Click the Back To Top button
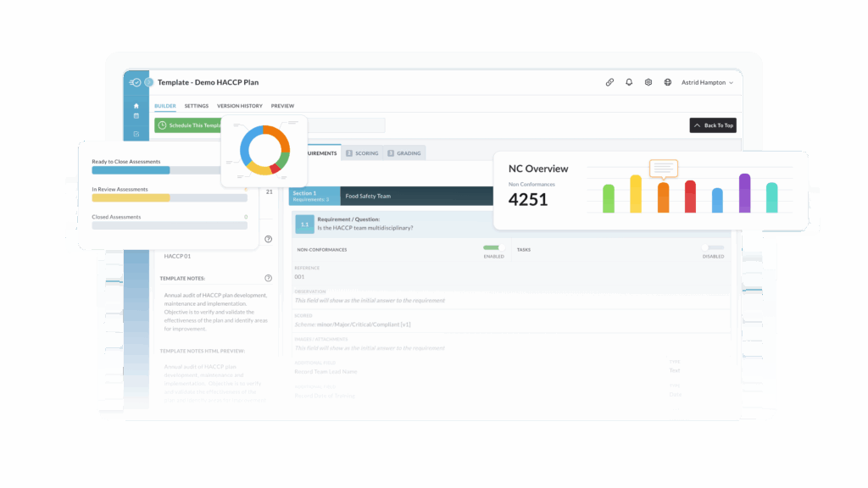Viewport: 868px width, 488px height. pyautogui.click(x=713, y=125)
